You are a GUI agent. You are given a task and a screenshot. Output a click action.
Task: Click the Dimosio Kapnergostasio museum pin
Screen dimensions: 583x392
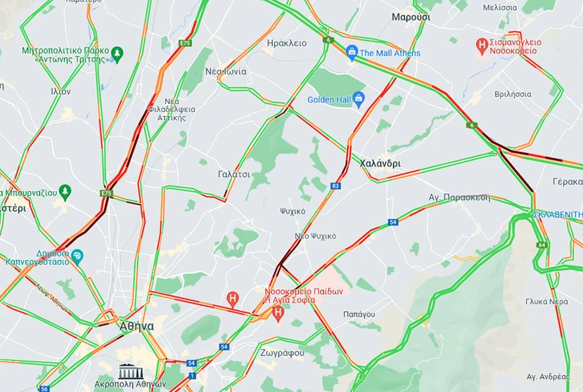(x=77, y=256)
